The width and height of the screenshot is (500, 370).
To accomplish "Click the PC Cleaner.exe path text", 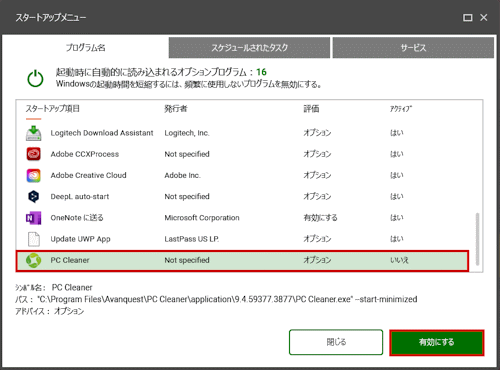I will pyautogui.click(x=227, y=299).
